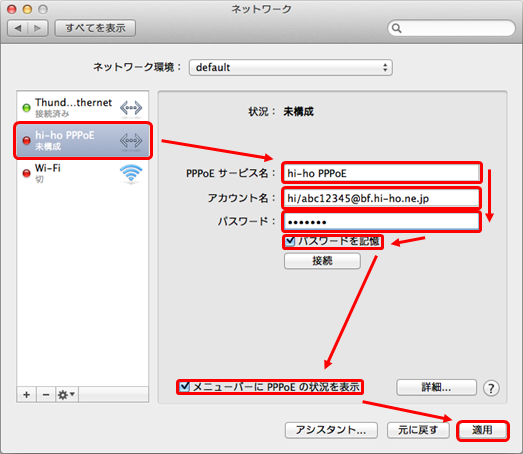Go forward with the right arrow button
Image resolution: width=523 pixels, height=454 pixels.
[38, 28]
